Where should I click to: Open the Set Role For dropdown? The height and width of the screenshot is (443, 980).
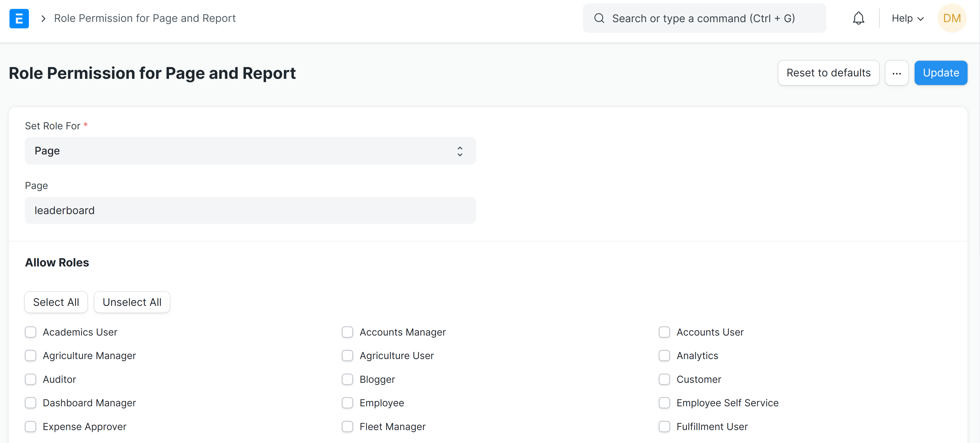click(x=250, y=151)
